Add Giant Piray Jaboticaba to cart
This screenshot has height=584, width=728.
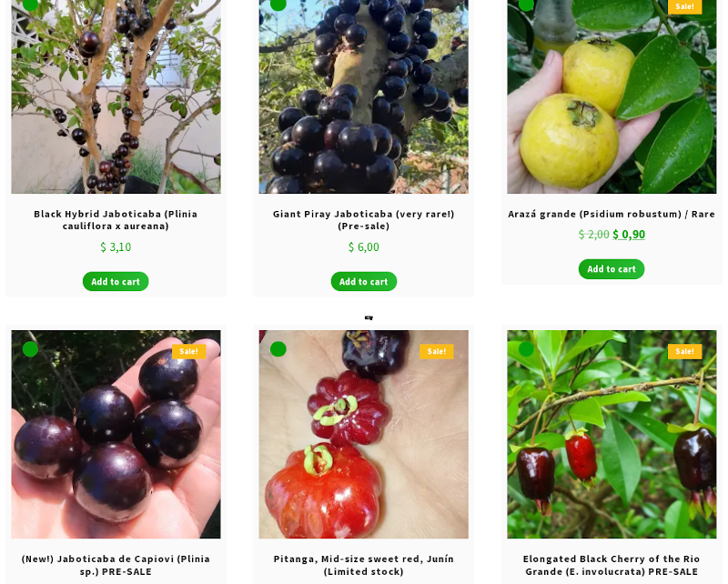363,281
